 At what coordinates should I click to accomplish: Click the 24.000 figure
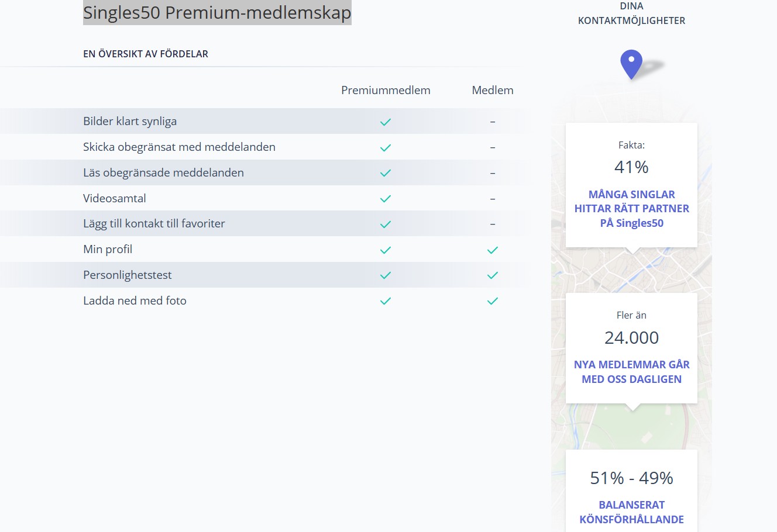coord(631,337)
